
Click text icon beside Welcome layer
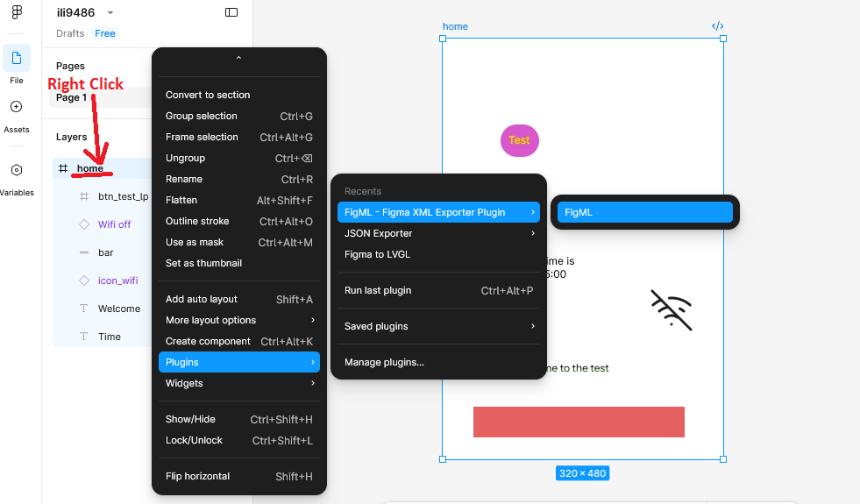[84, 309]
